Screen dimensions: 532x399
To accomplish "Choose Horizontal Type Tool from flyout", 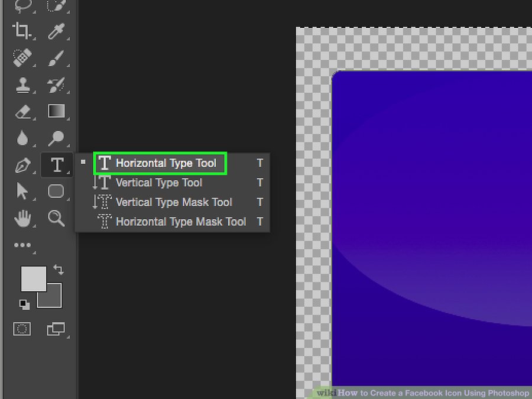I will pos(166,163).
